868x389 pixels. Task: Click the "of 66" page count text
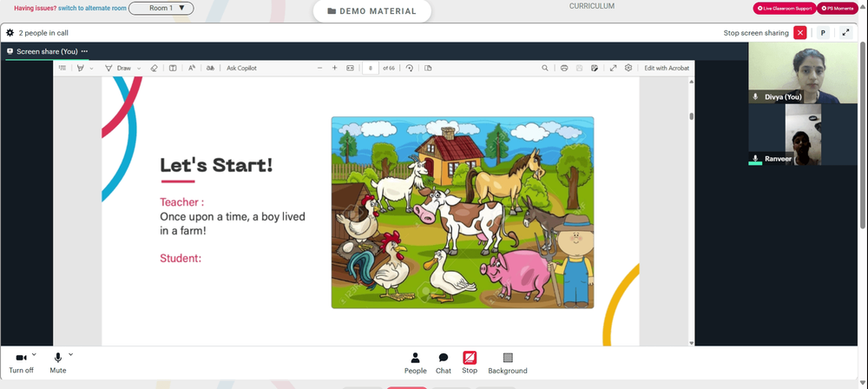389,68
